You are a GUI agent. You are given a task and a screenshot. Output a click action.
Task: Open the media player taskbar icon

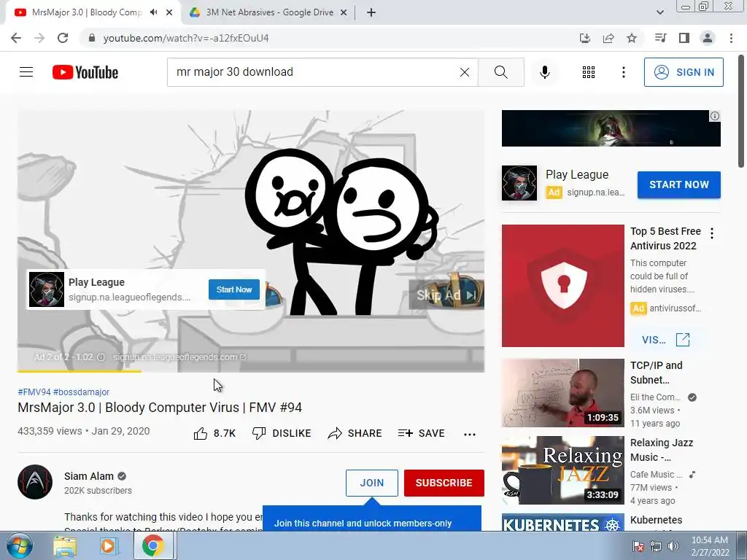[109, 546]
